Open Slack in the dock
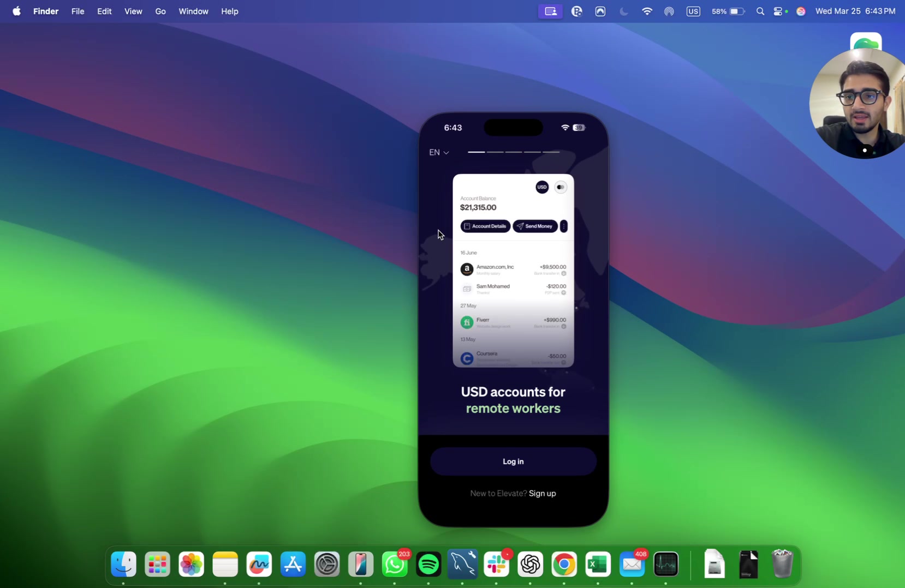The height and width of the screenshot is (588, 905). 496,565
